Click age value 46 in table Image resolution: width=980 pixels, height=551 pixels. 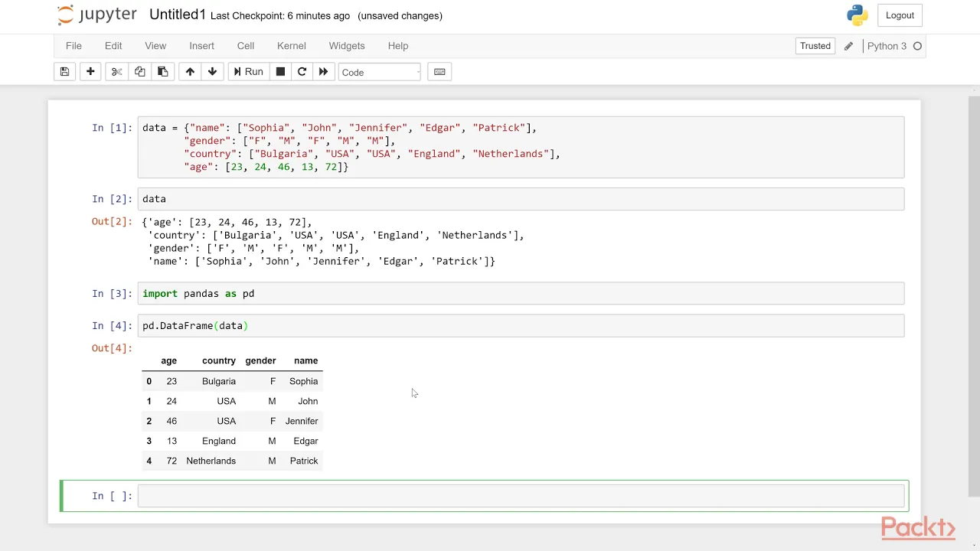click(171, 421)
